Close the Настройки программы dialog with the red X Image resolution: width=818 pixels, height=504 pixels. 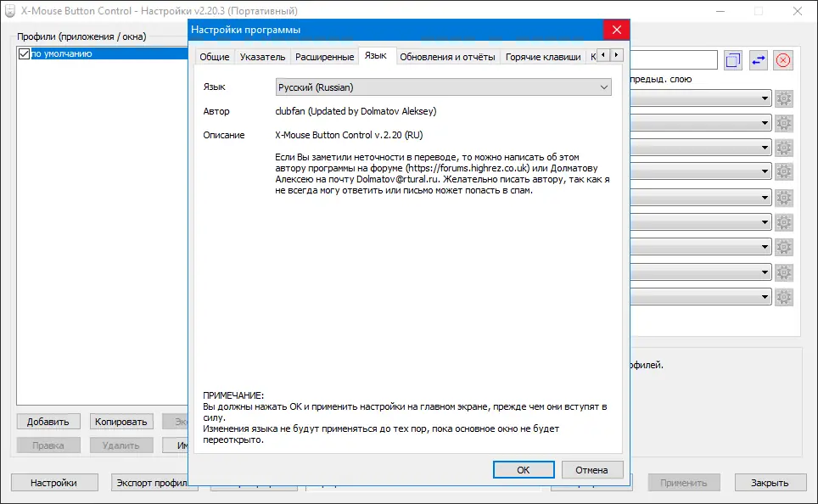pos(617,30)
